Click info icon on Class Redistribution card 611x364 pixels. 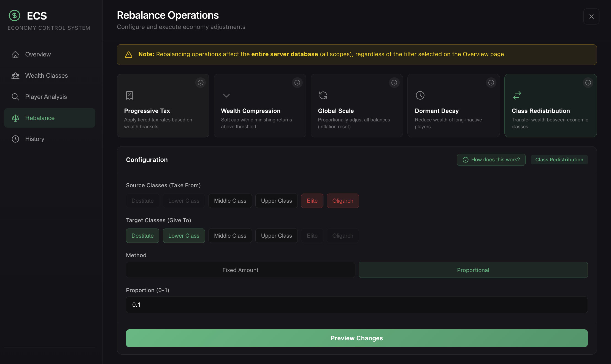[x=588, y=83]
